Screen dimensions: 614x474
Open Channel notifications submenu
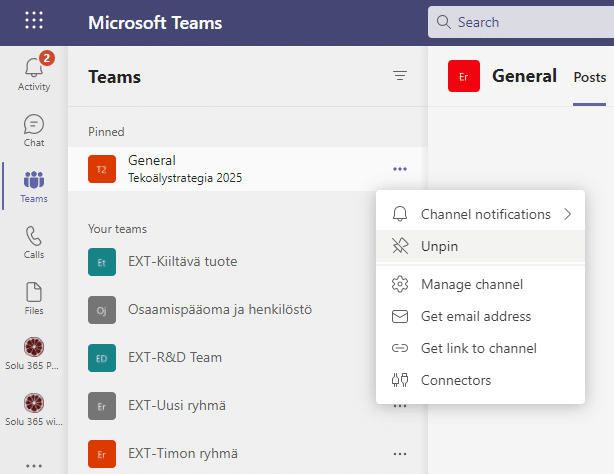tap(480, 214)
